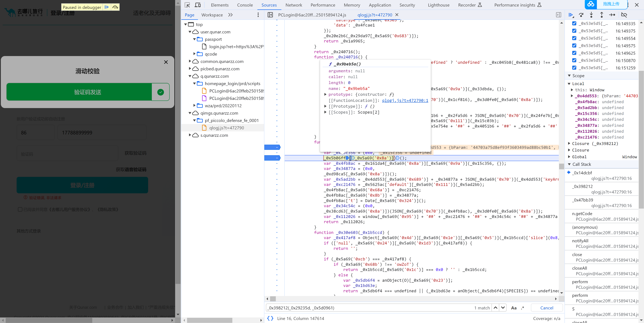Expand the Closure (_0x398212) scope
Screen dimensions: 644x323
pos(569,143)
